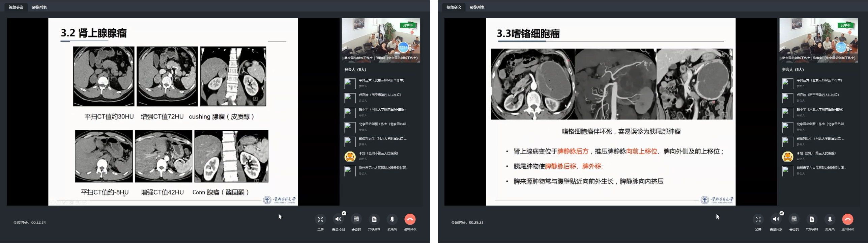Select participant 影像科医生 in left window

click(381, 141)
